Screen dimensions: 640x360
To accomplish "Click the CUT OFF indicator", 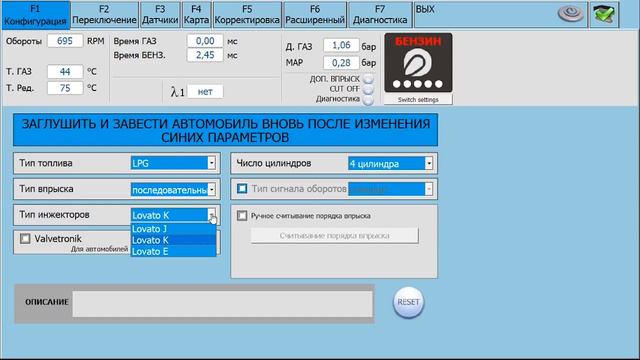I will click(368, 89).
